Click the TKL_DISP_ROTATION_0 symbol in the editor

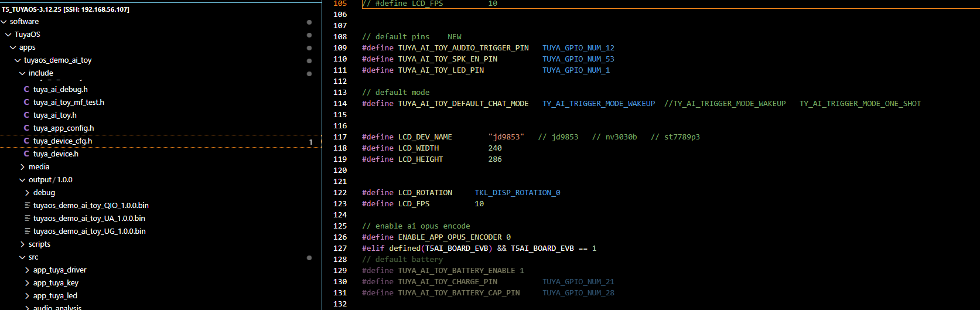pyautogui.click(x=517, y=193)
